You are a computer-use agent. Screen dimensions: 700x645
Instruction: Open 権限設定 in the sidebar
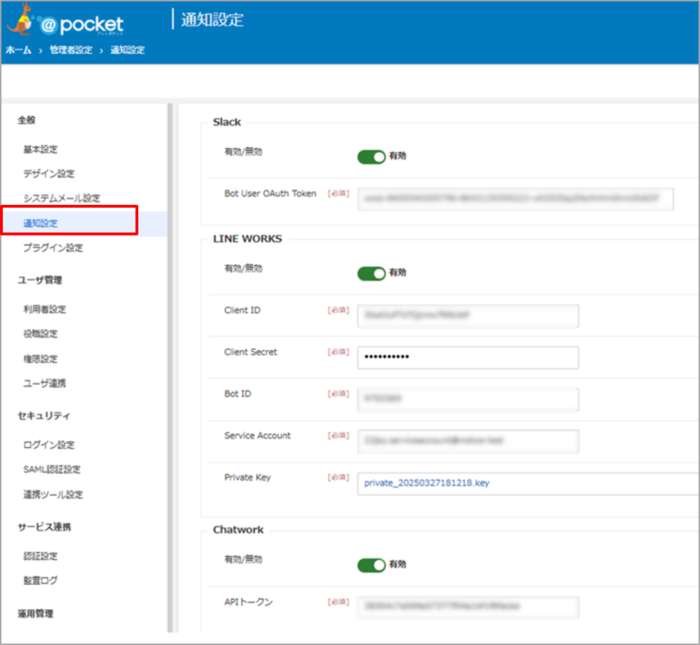[x=41, y=359]
